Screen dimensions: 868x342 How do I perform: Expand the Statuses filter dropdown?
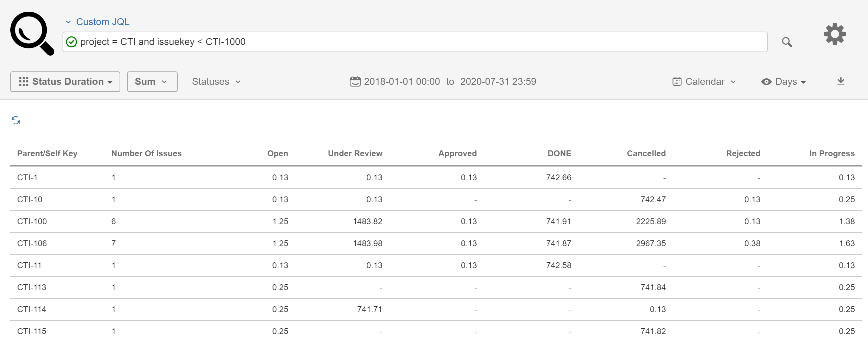click(216, 81)
